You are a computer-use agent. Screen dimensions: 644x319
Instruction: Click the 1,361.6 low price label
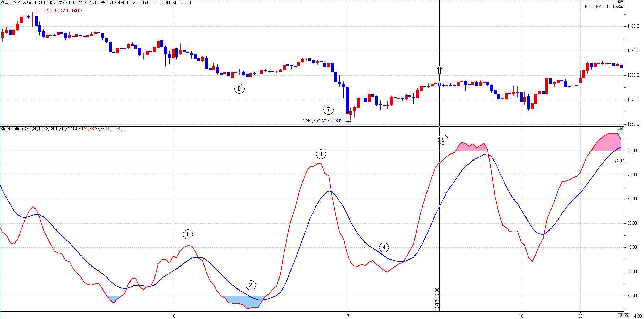[x=322, y=121]
